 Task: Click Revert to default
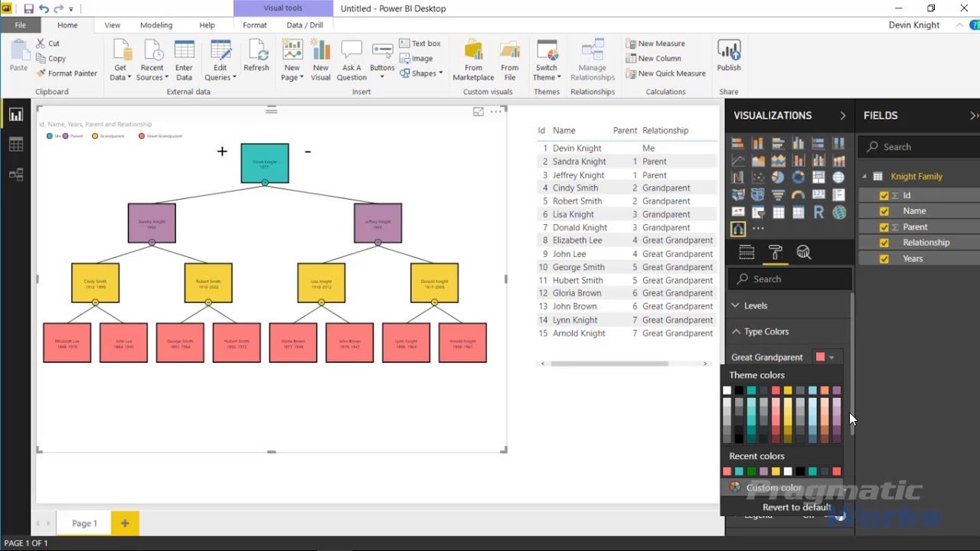(797, 507)
